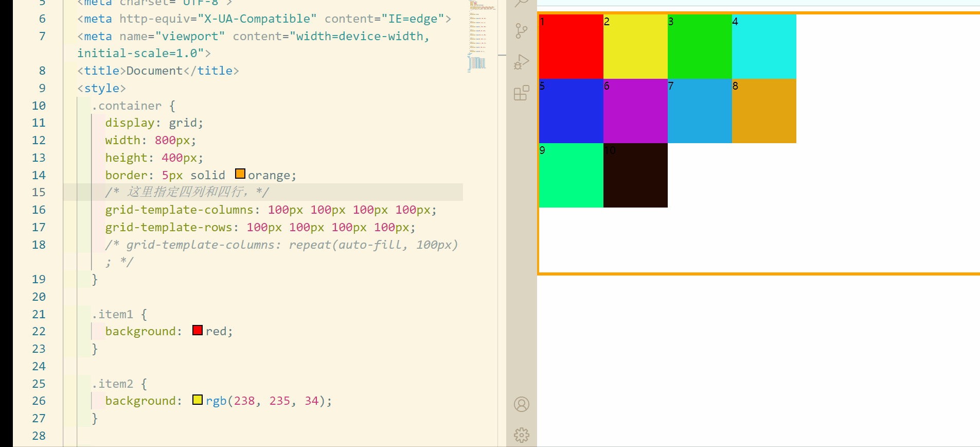Click 'orange;' border color text
Image resolution: width=980 pixels, height=447 pixels.
coord(272,175)
